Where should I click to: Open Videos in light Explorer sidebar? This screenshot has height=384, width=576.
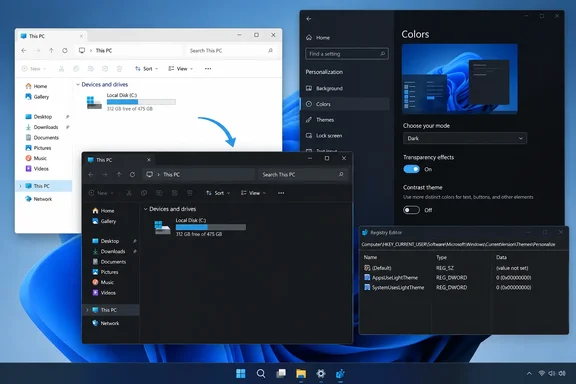tap(37, 169)
